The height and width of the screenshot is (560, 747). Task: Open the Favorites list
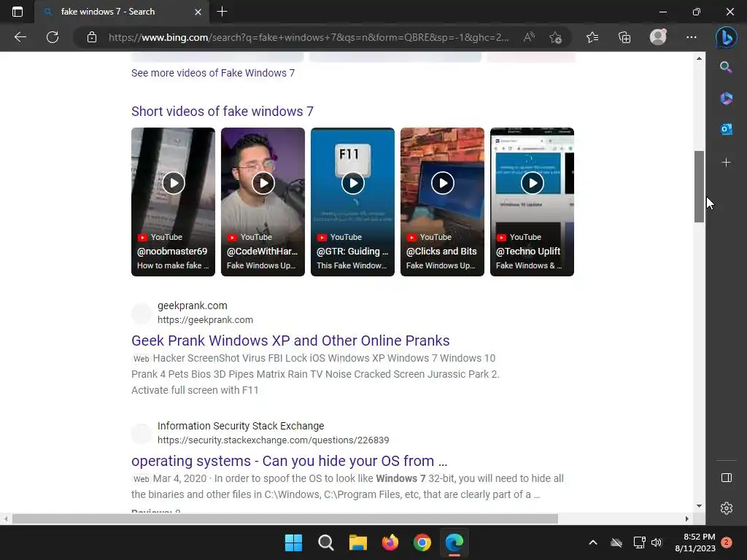[592, 37]
